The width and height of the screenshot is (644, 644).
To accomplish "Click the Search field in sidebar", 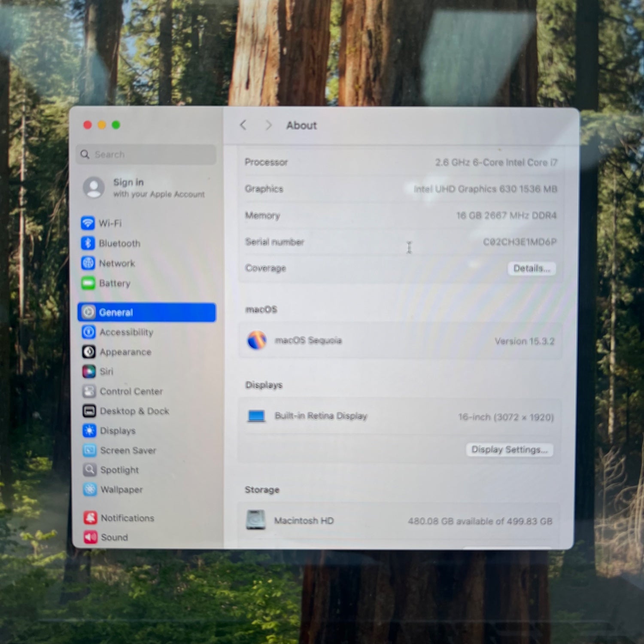I will 146,154.
